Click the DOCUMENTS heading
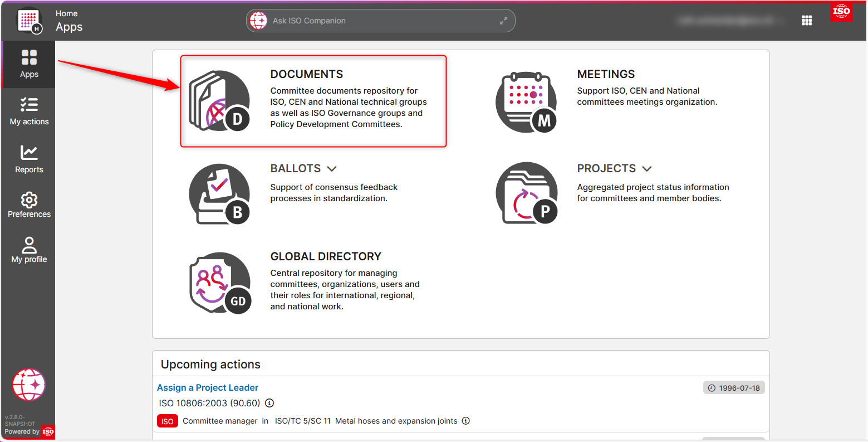The height and width of the screenshot is (442, 868). click(307, 74)
